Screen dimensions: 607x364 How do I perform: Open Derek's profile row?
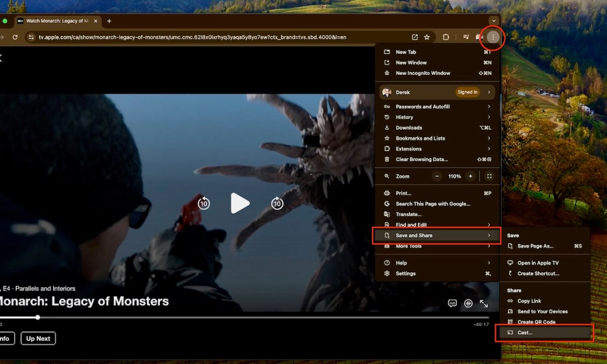click(x=438, y=92)
